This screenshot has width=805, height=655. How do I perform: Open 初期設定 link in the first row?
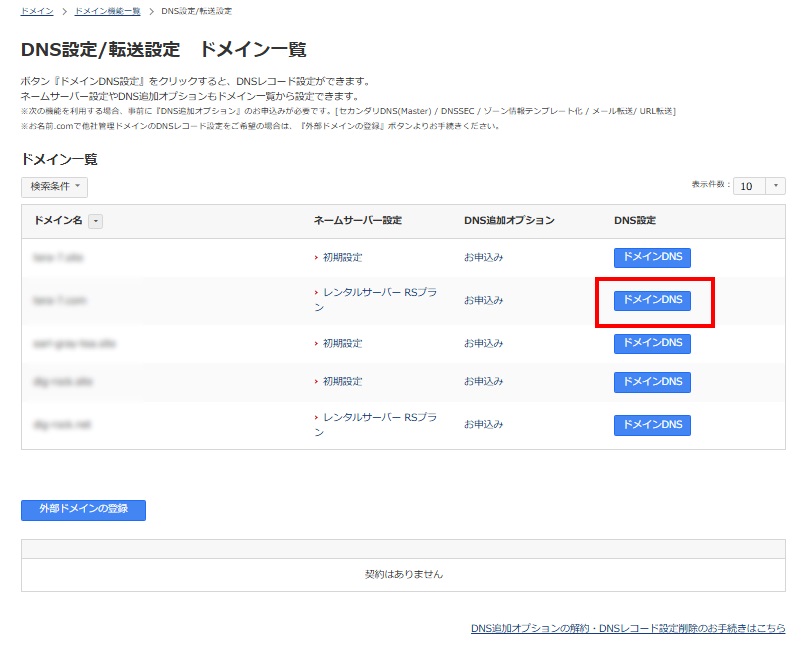pos(342,257)
